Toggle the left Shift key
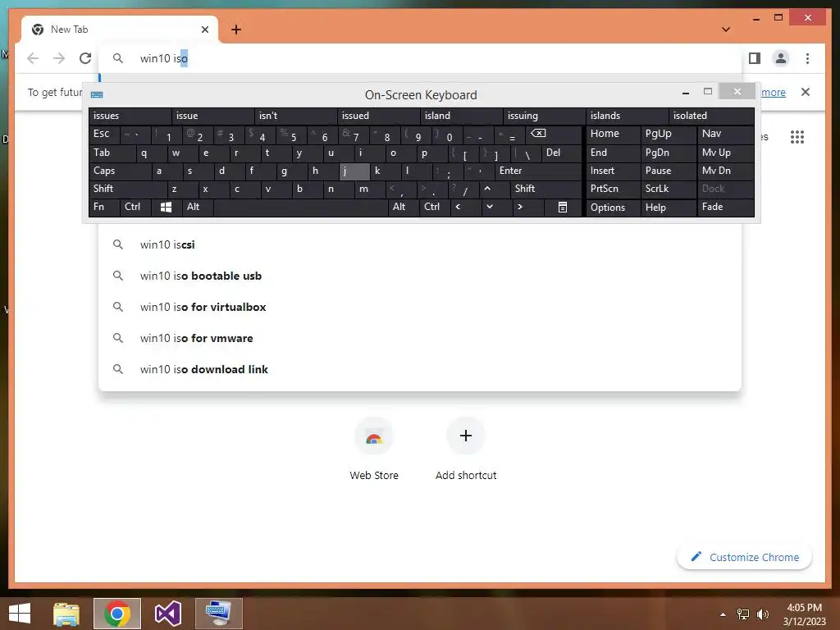The height and width of the screenshot is (630, 840). tap(127, 189)
